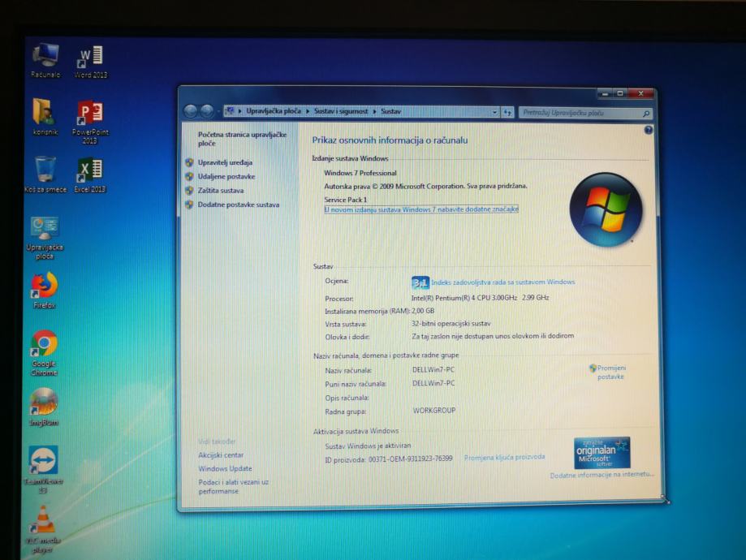This screenshot has width=746, height=560.
Task: Click the WORKGROUP value
Action: pyautogui.click(x=434, y=410)
